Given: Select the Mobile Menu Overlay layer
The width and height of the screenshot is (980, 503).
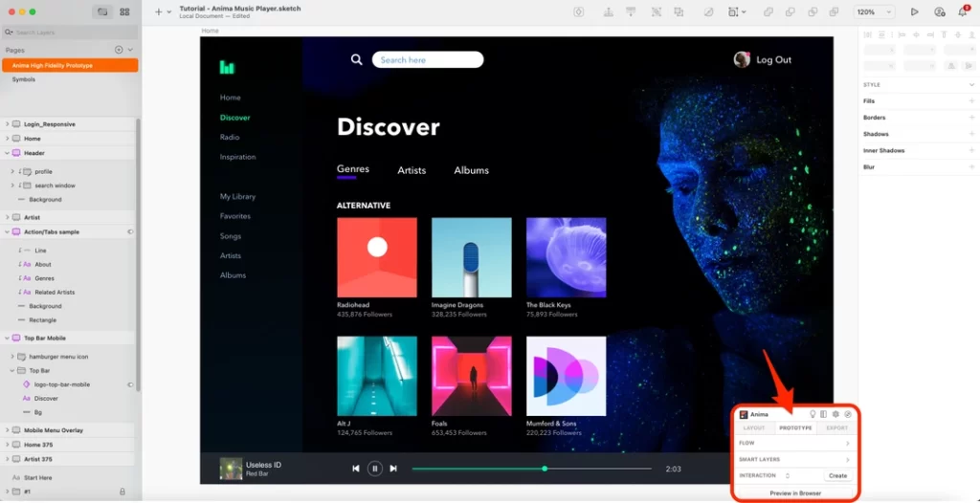Looking at the screenshot, I should coord(54,430).
